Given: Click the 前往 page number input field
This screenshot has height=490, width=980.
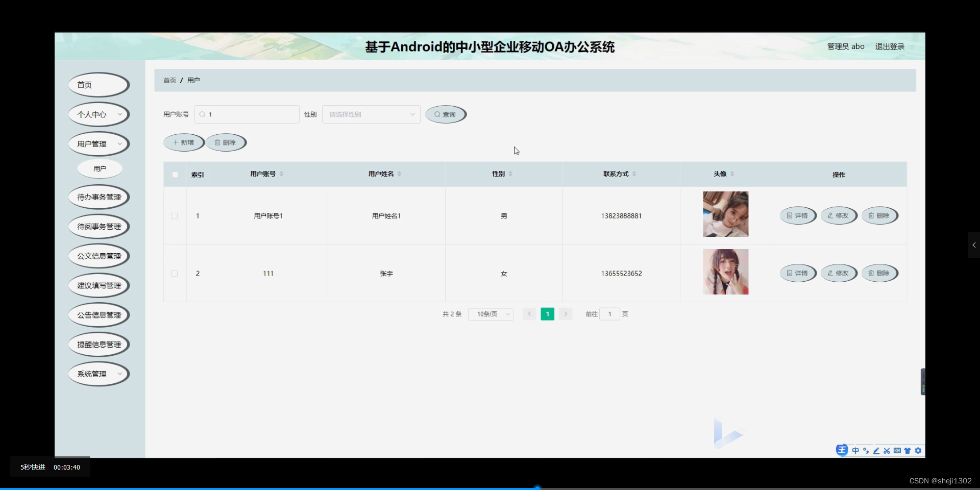Looking at the screenshot, I should click(x=609, y=314).
